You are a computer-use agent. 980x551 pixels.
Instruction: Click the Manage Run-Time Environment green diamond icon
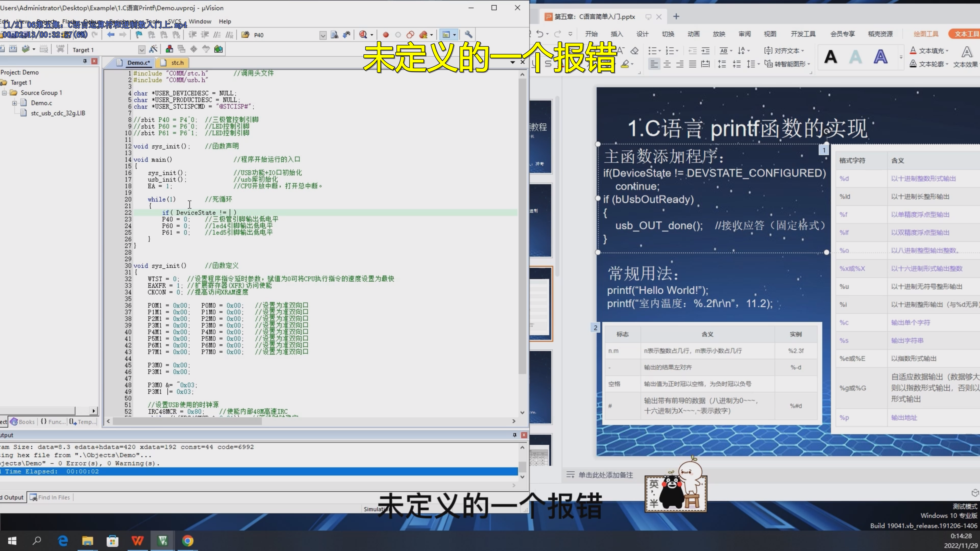tap(218, 49)
